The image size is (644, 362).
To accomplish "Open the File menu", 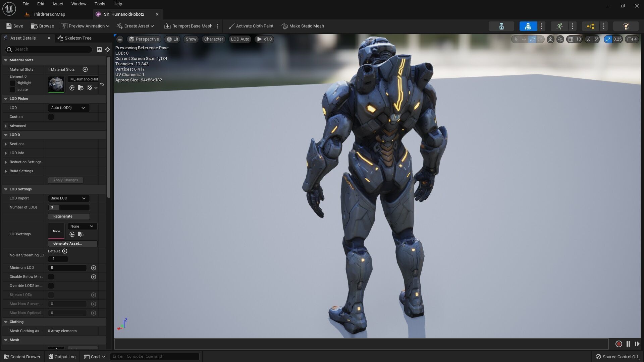I will tap(26, 4).
